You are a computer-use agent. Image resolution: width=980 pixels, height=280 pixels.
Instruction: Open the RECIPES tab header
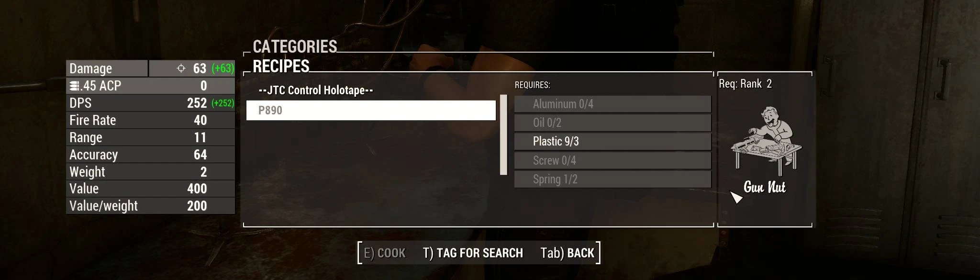[x=281, y=66]
